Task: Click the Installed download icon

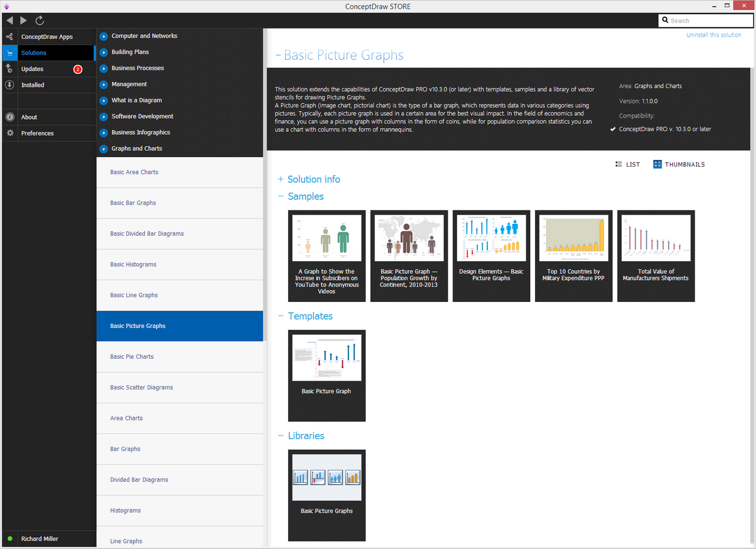Action: coord(9,85)
